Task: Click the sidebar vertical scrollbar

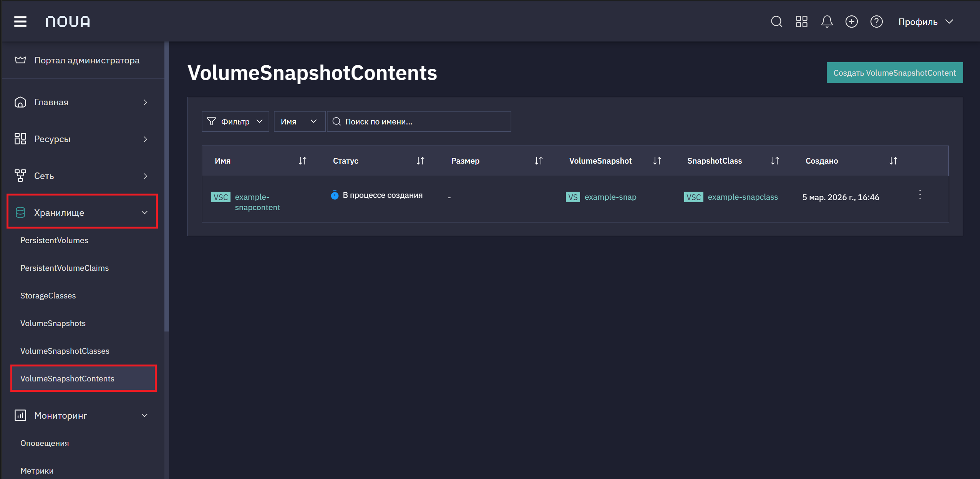Action: 167,187
